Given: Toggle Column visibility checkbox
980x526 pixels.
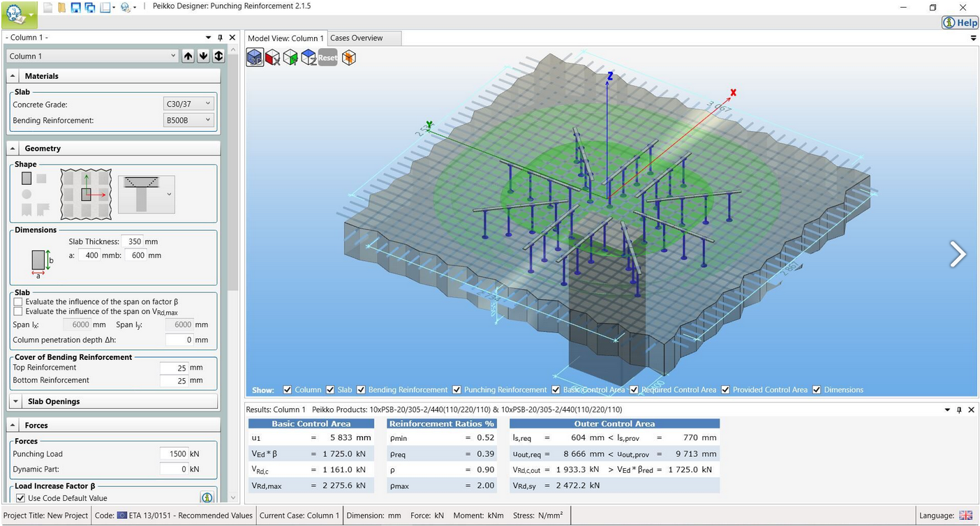Looking at the screenshot, I should (288, 390).
